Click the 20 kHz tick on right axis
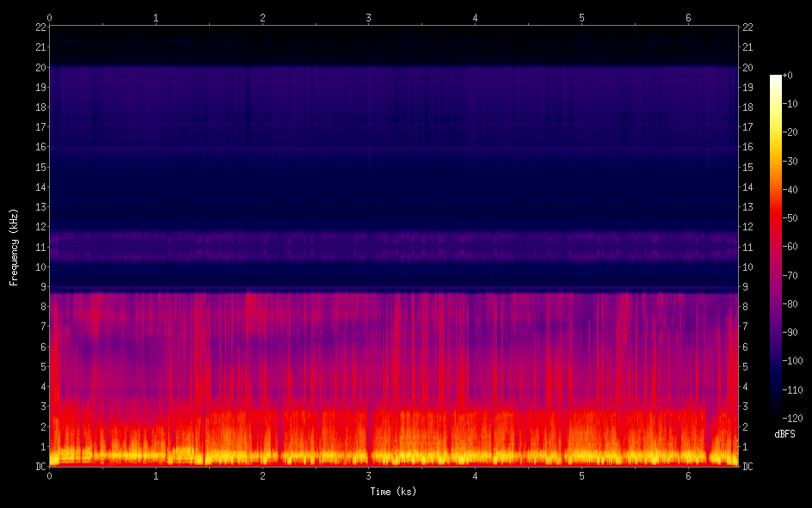Screen dimensions: 812x508 point(747,68)
